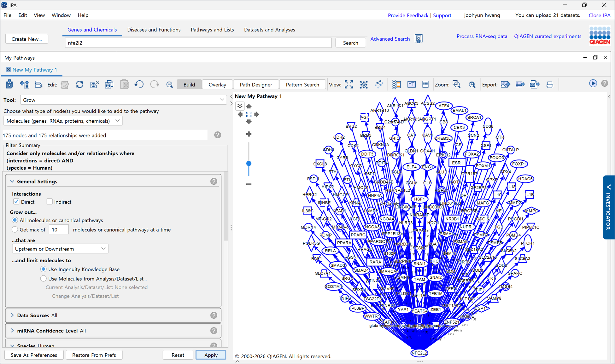The height and width of the screenshot is (364, 615).
Task: Click the lined-list icon left of Zoom
Action: click(425, 84)
